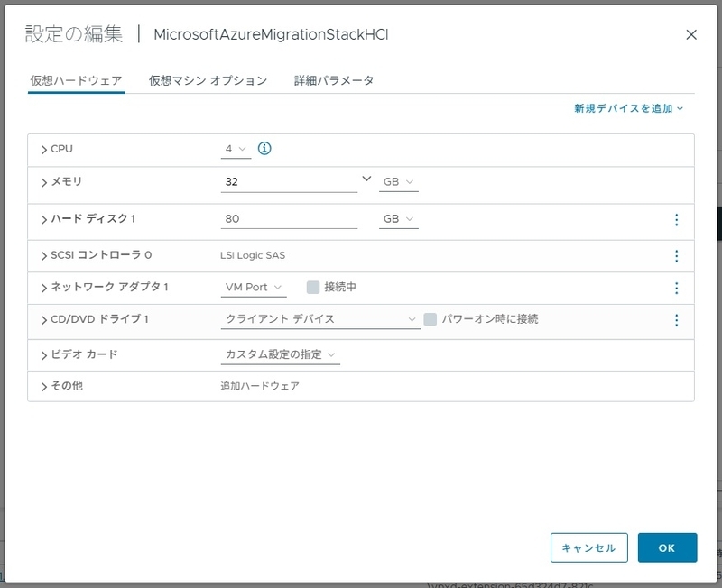Expand the メモリ row
The height and width of the screenshot is (588, 722).
pos(44,182)
